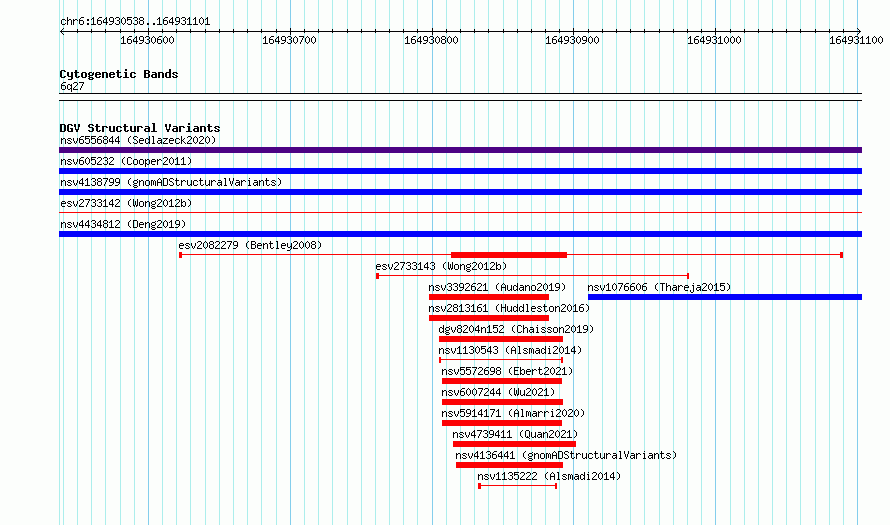This screenshot has width=890, height=525.
Task: Click the red nsv6007244 Wu2021 bar
Action: (502, 402)
